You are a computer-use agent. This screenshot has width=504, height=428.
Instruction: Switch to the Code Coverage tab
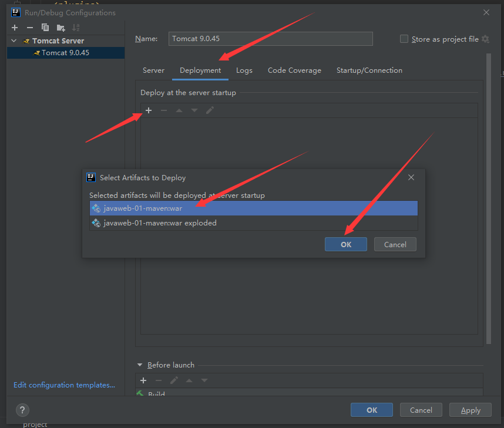294,70
